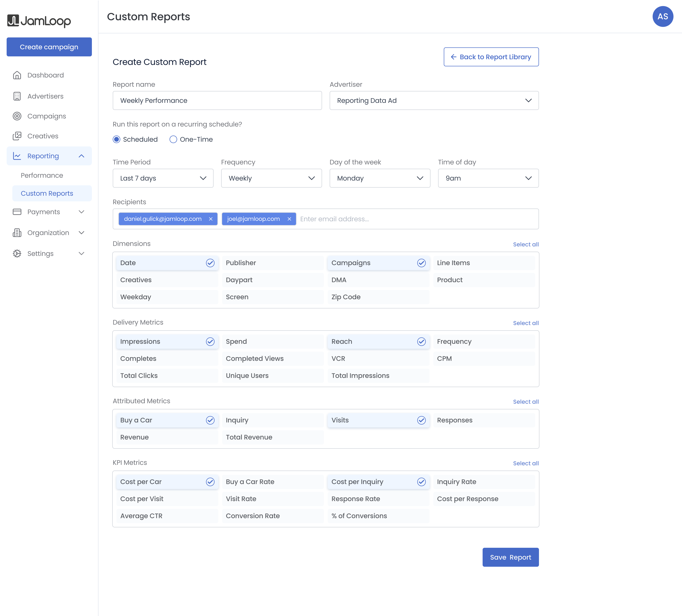This screenshot has width=682, height=616.
Task: Uncheck the Date dimension
Action: pyautogui.click(x=167, y=263)
